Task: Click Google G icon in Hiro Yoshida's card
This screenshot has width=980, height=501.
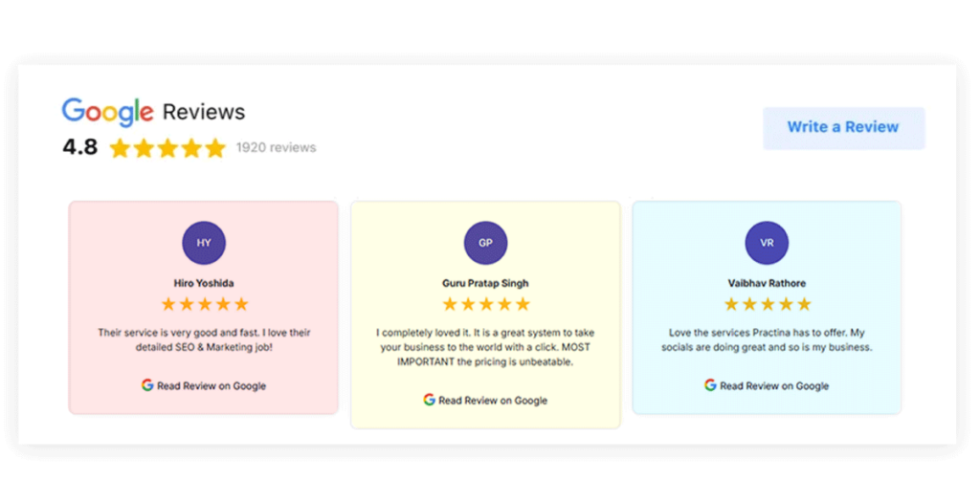Action: tap(147, 385)
